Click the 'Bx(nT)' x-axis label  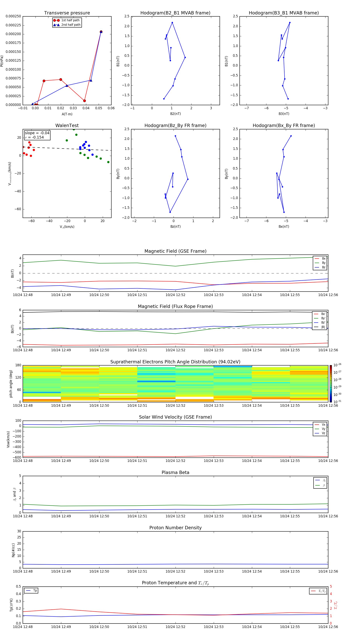pyautogui.click(x=284, y=227)
